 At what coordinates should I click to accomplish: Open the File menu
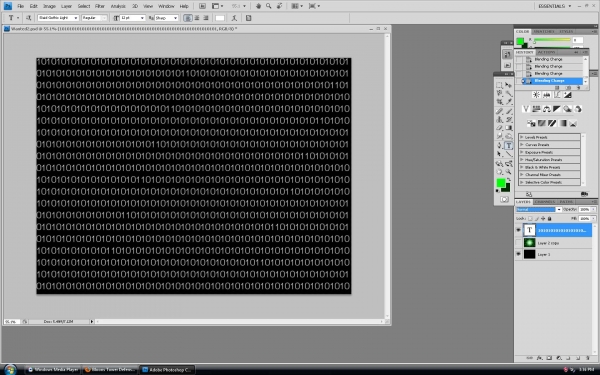(20, 6)
